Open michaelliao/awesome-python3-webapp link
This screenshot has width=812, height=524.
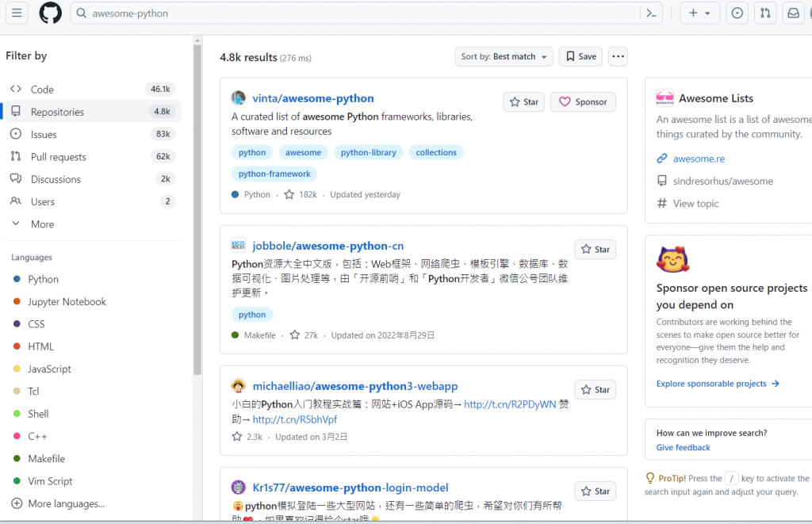click(354, 386)
